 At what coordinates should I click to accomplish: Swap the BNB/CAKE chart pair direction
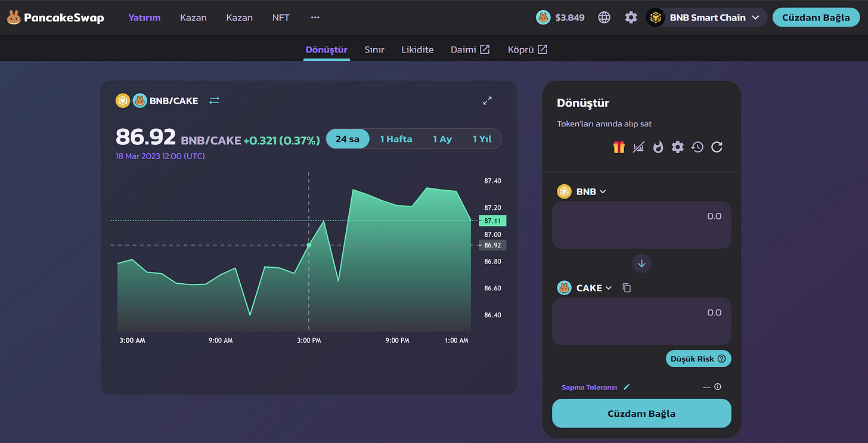click(x=215, y=100)
